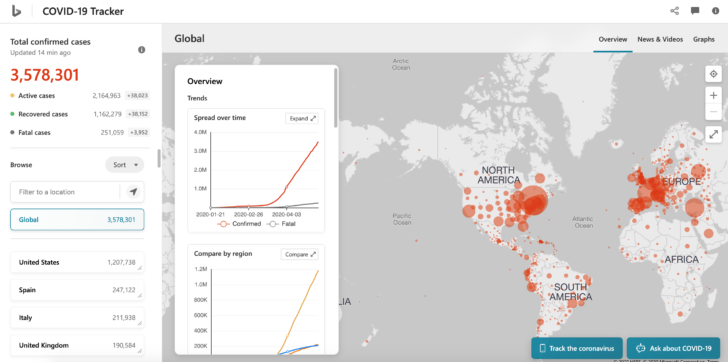The width and height of the screenshot is (728, 362).
Task: Zoom out the map with minus icon
Action: [713, 112]
